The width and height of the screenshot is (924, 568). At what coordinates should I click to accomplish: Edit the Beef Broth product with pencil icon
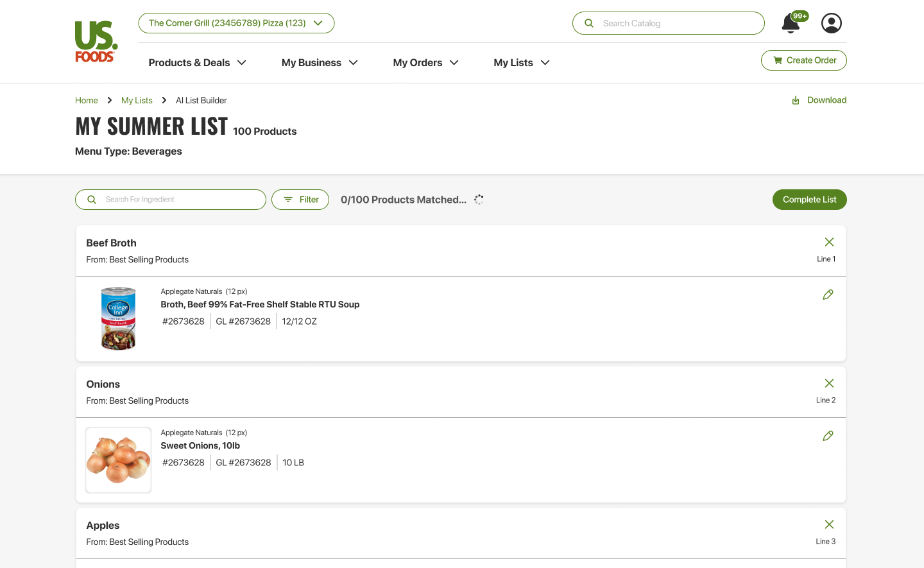[x=828, y=295]
